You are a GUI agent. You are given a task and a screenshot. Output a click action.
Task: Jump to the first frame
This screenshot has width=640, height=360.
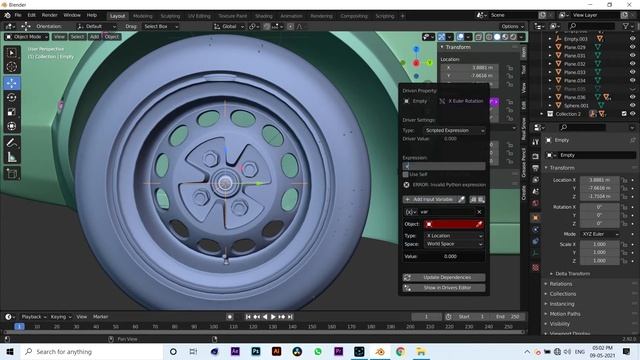pos(248,317)
